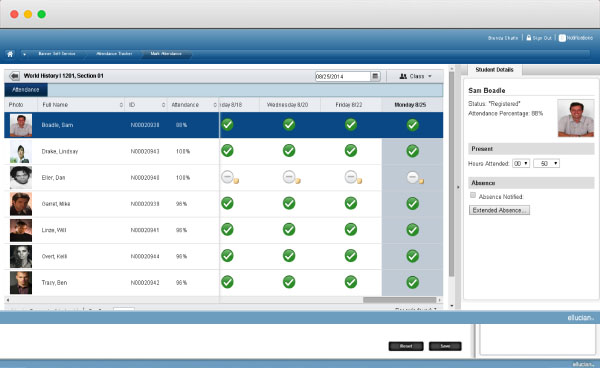
Task: Select the Attendance tab
Action: (26, 90)
